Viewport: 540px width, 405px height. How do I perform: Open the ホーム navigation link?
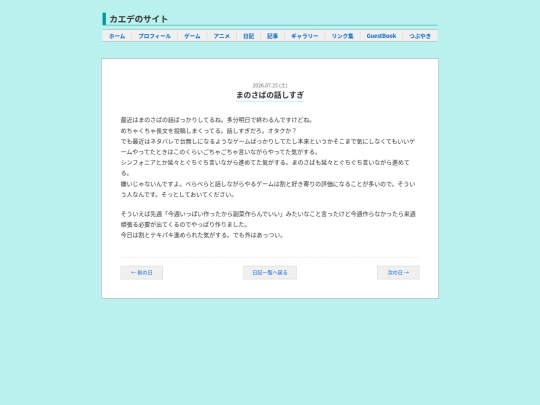coord(117,36)
